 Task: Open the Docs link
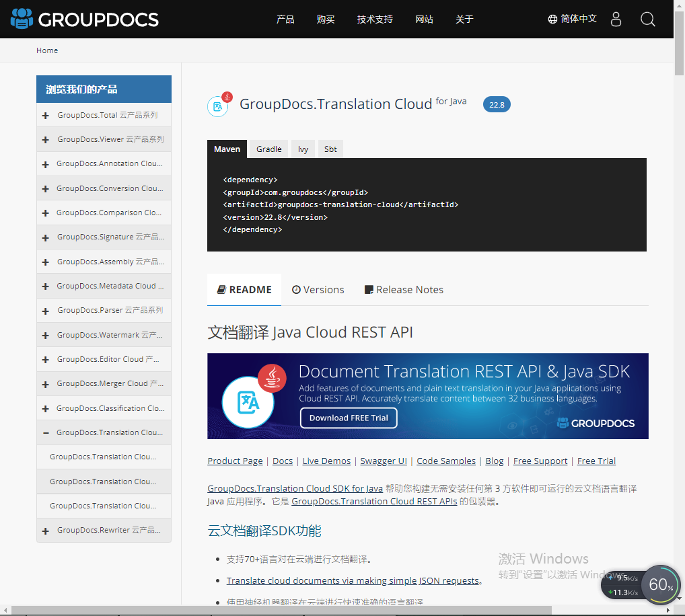tap(283, 461)
